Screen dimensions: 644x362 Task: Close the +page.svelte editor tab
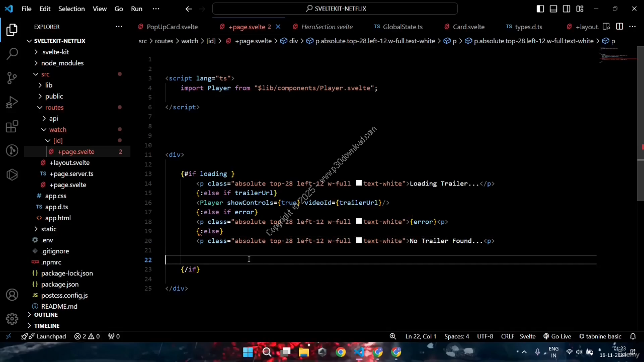click(x=278, y=27)
